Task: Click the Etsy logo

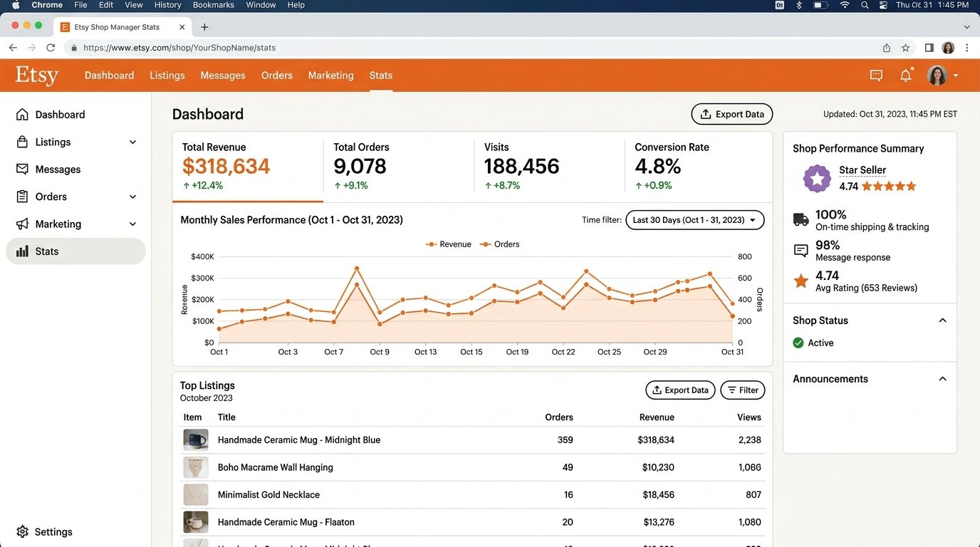Action: pyautogui.click(x=37, y=75)
